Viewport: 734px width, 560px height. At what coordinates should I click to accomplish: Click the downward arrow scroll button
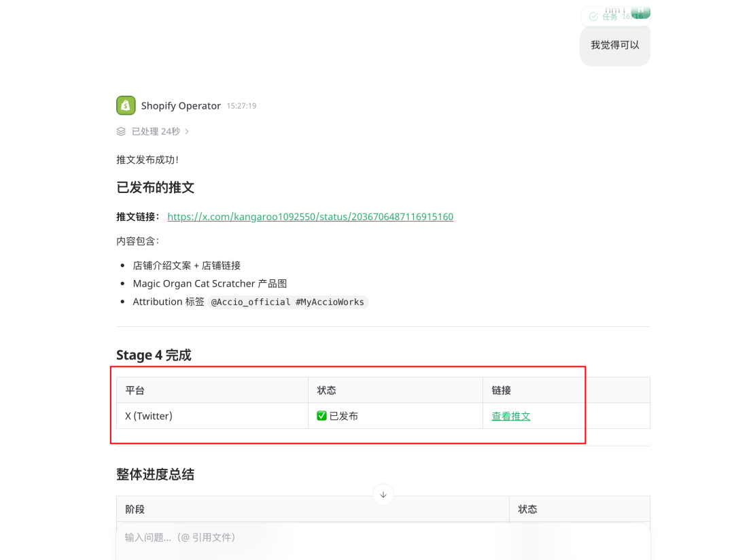tap(383, 495)
